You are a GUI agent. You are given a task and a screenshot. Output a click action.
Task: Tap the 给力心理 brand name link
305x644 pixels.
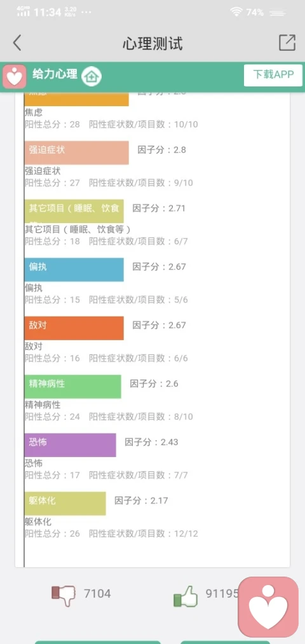click(x=55, y=74)
